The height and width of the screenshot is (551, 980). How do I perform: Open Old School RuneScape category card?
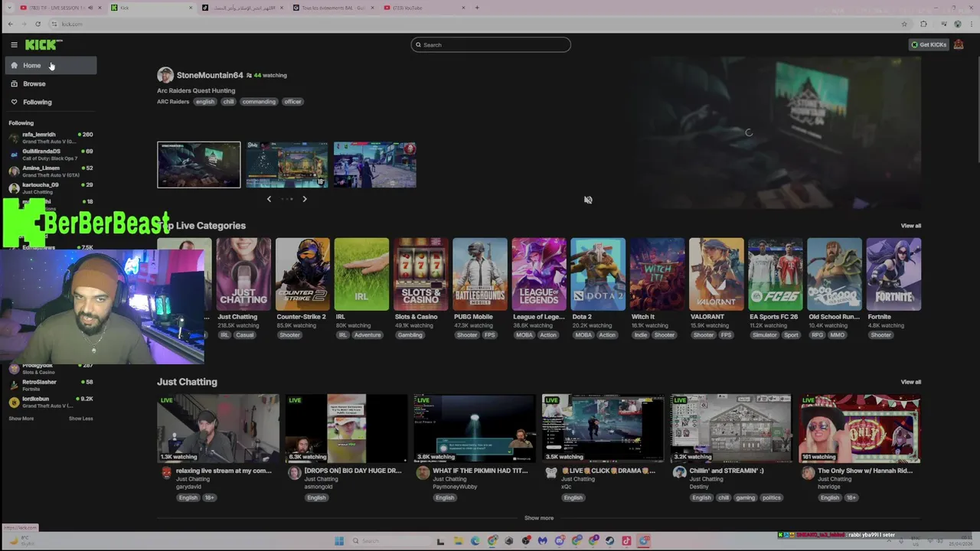point(834,274)
